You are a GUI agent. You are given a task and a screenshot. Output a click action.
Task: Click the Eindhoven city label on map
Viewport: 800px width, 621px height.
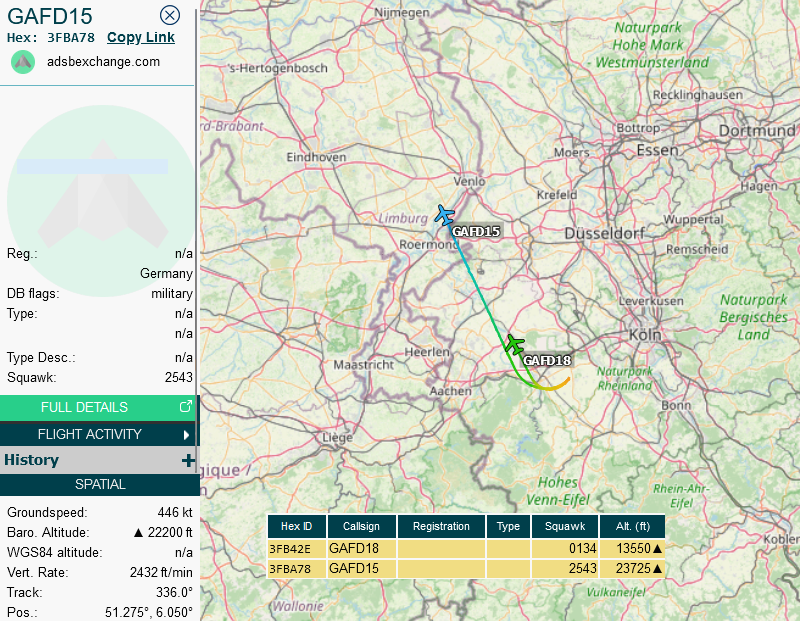pyautogui.click(x=316, y=157)
